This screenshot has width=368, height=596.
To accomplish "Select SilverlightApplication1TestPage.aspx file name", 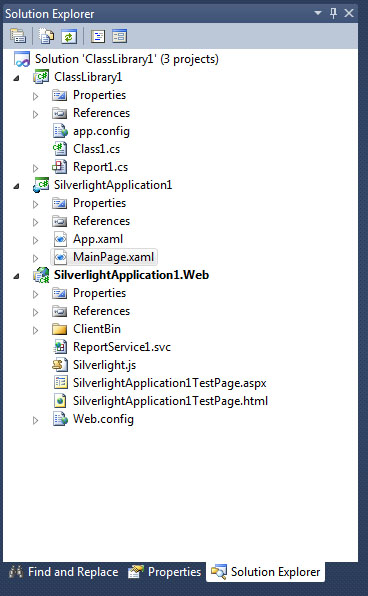I will pos(170,383).
